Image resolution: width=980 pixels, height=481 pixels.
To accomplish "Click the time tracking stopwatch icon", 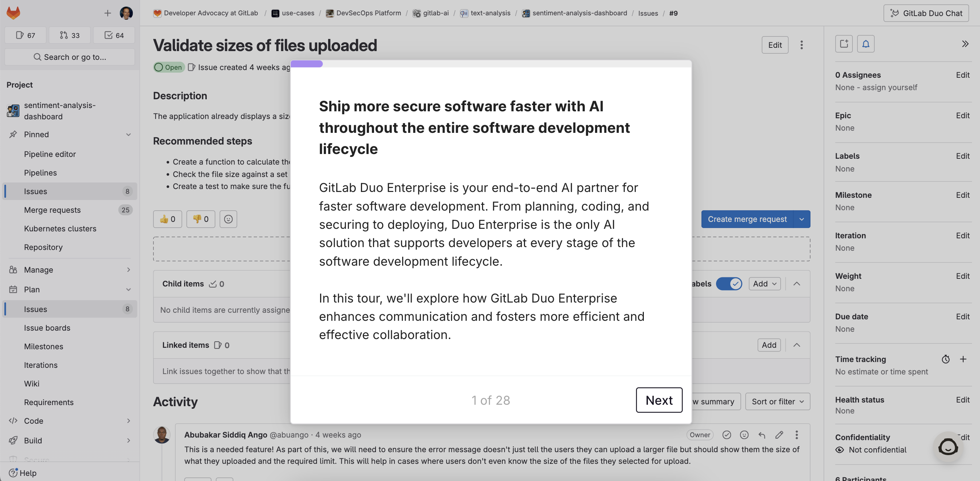I will coord(946,359).
